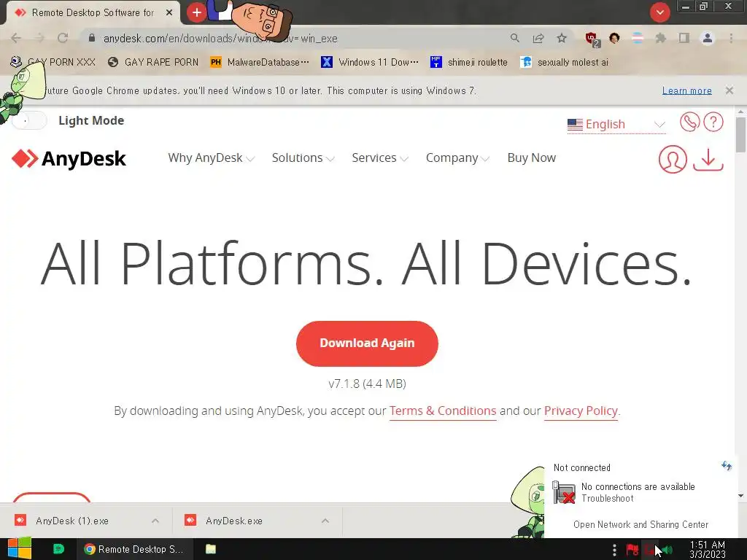The height and width of the screenshot is (560, 747).
Task: Click the browser forward arrow
Action: click(x=39, y=38)
